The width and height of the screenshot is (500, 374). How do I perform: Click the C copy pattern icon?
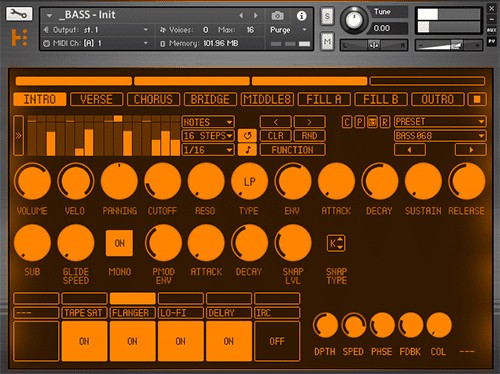click(x=347, y=122)
